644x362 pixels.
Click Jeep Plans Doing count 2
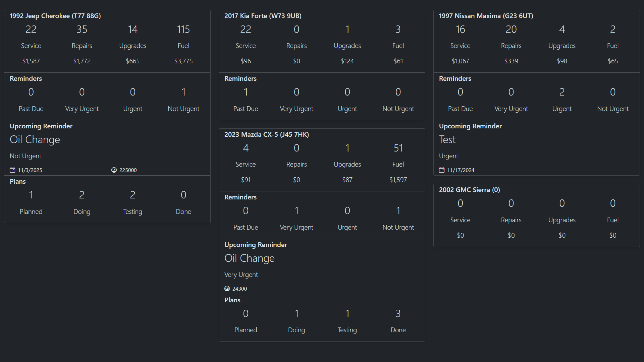pyautogui.click(x=82, y=195)
